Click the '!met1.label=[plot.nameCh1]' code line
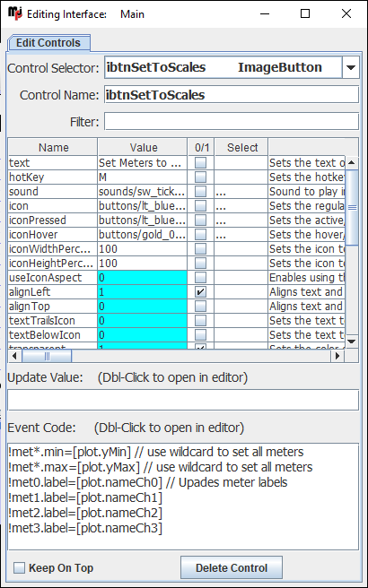 click(85, 498)
